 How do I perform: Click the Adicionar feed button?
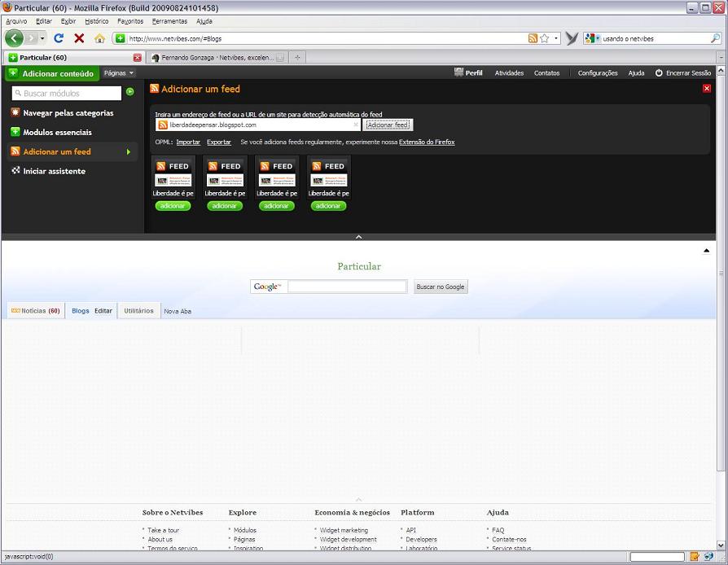(388, 125)
